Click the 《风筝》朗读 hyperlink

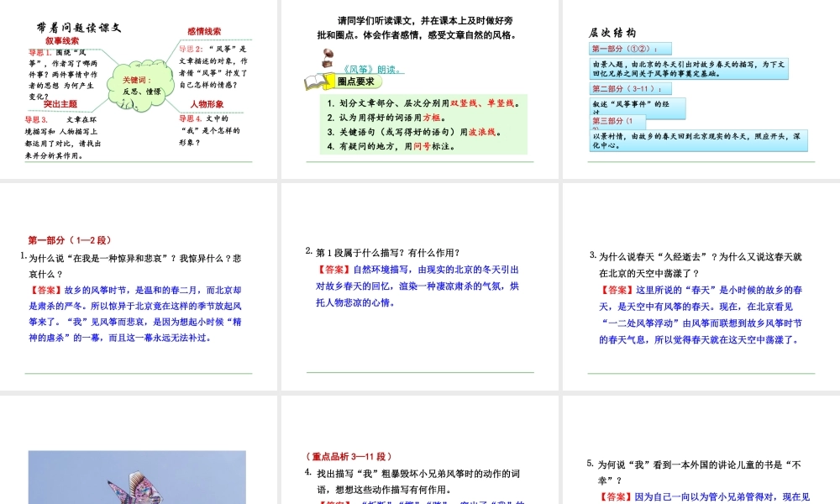click(372, 70)
